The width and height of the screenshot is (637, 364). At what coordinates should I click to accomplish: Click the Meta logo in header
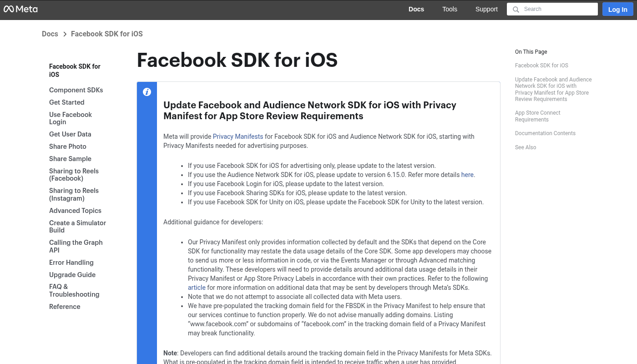click(x=20, y=9)
